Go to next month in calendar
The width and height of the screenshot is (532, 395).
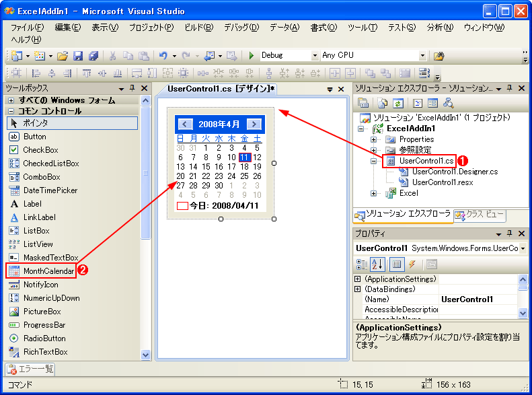pyautogui.click(x=254, y=124)
